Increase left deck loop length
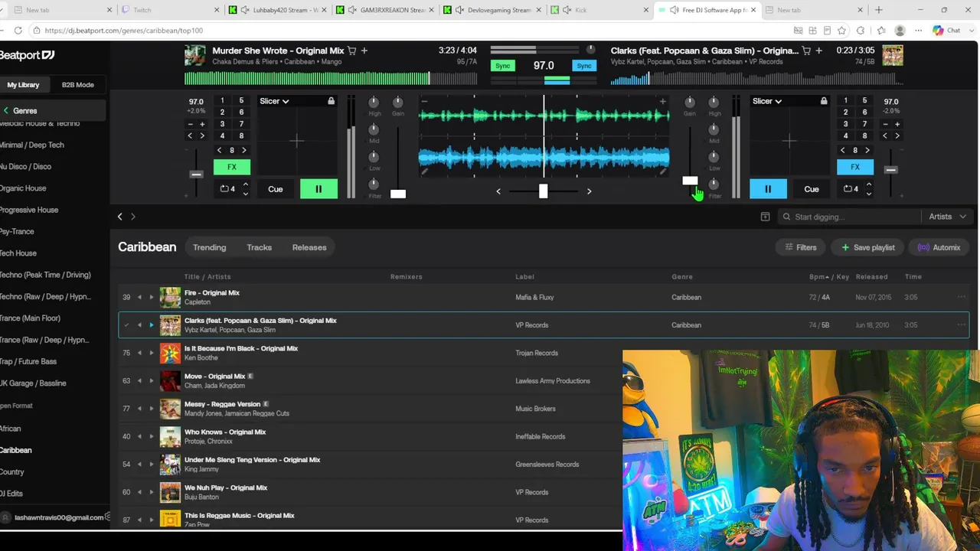980x551 pixels. tap(245, 184)
